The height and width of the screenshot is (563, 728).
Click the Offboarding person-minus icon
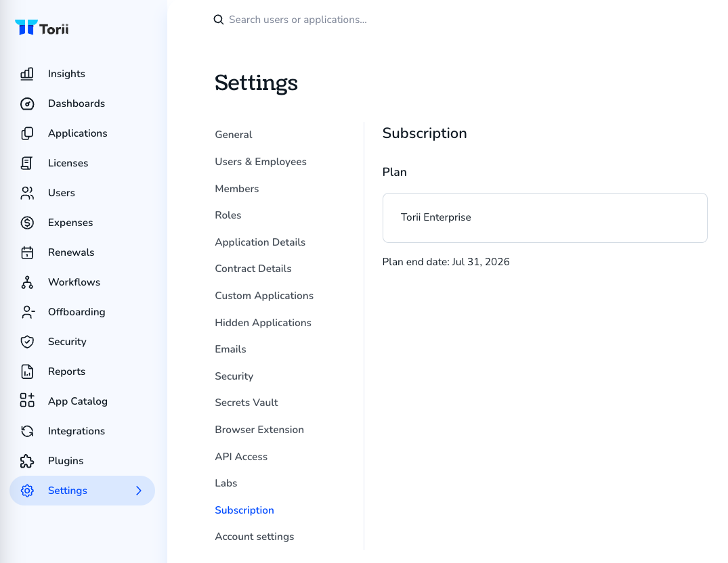(x=27, y=312)
